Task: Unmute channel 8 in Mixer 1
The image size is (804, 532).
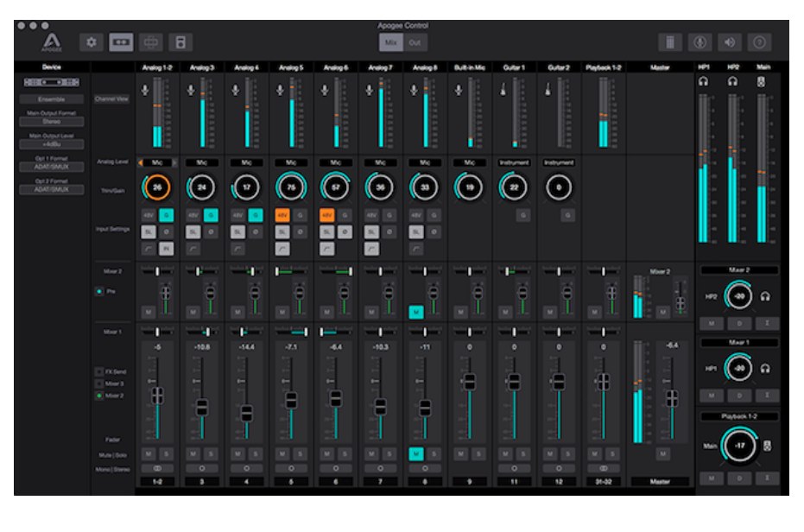Action: tap(415, 453)
